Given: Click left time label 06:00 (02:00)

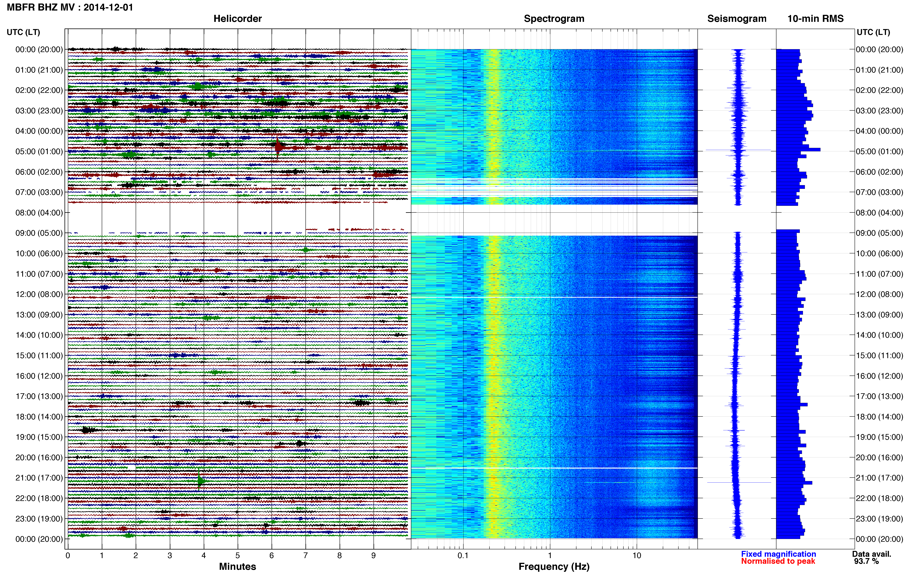Looking at the screenshot, I should 39,172.
